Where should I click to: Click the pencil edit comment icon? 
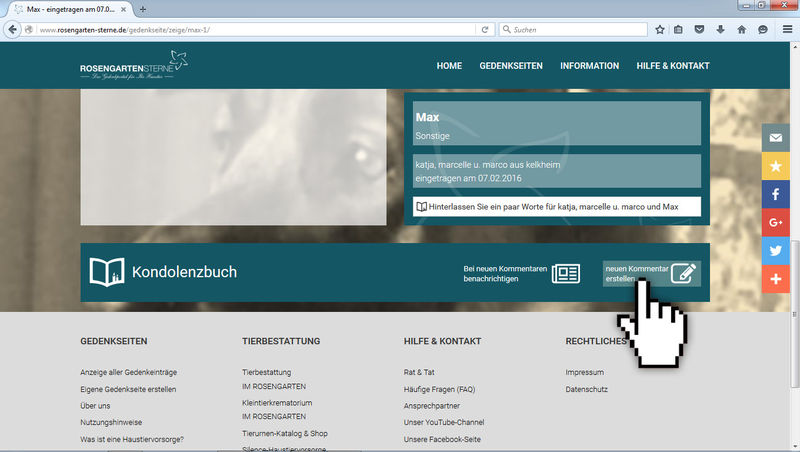pyautogui.click(x=684, y=273)
